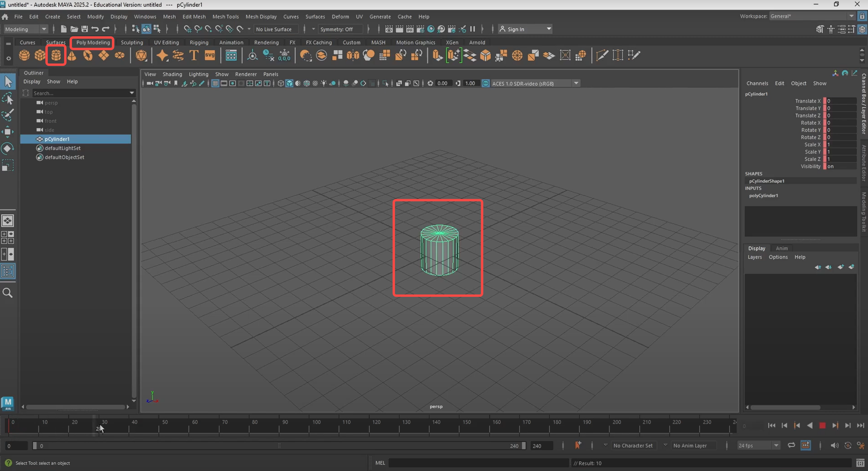Create an SVG mesh from the shelf
This screenshot has width=868, height=471.
coord(210,56)
